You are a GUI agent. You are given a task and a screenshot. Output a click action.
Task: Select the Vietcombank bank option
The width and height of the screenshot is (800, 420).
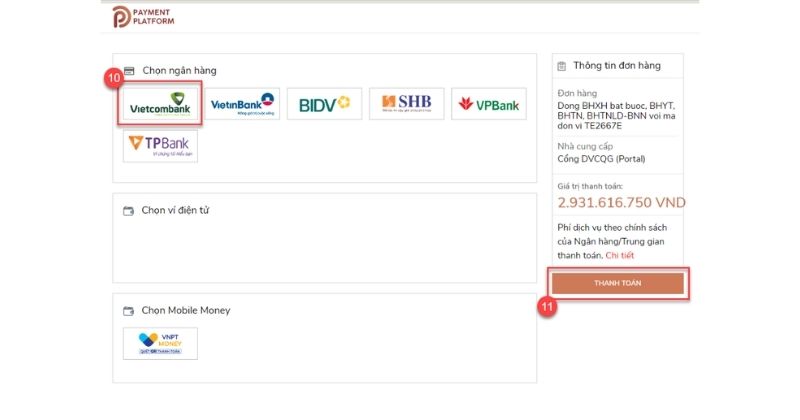click(x=160, y=104)
